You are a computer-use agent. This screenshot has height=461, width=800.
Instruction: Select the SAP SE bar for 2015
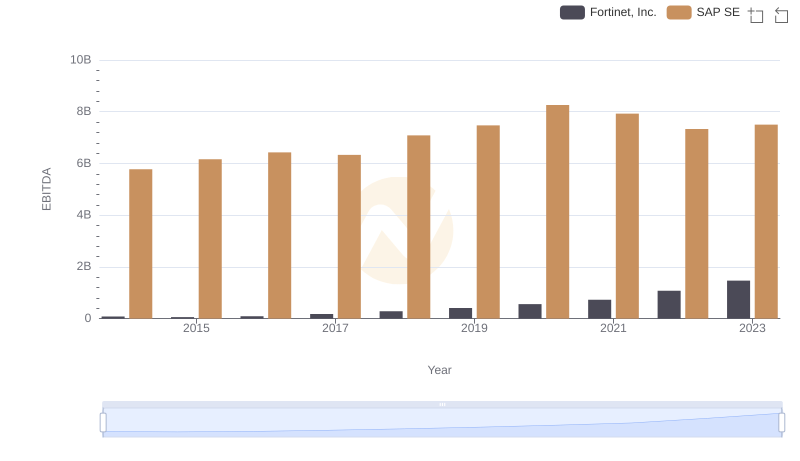210,239
